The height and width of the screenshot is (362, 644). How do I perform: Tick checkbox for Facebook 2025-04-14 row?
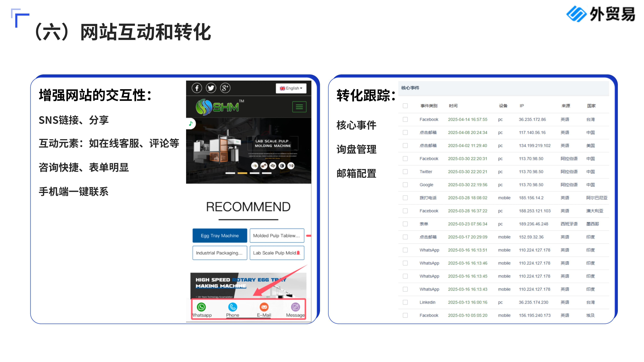tap(405, 119)
